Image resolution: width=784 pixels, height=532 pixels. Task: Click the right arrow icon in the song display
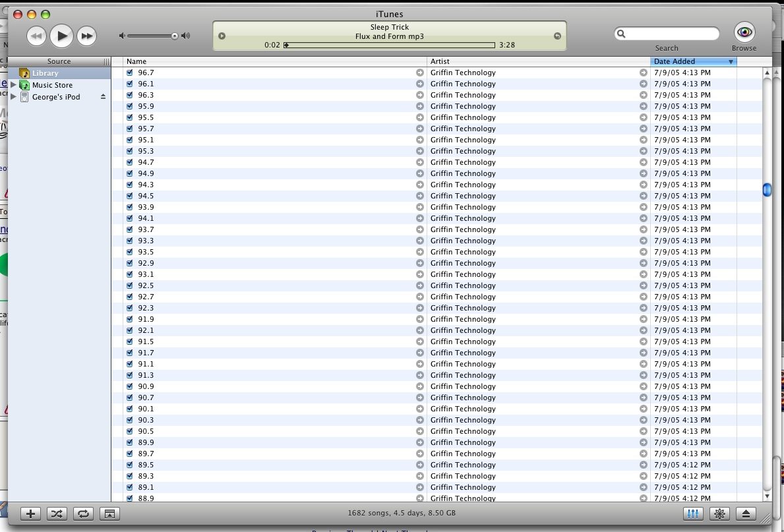tap(557, 36)
